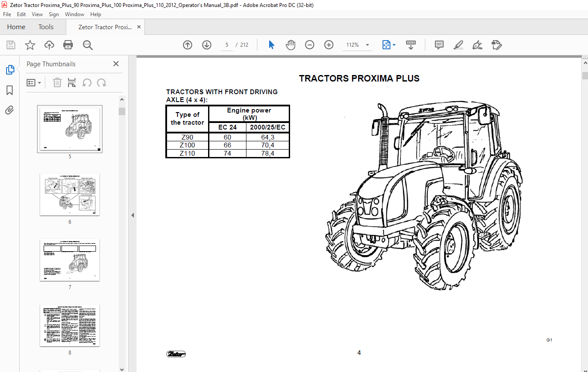
Task: Open the sign document pen tool
Action: [x=478, y=45]
